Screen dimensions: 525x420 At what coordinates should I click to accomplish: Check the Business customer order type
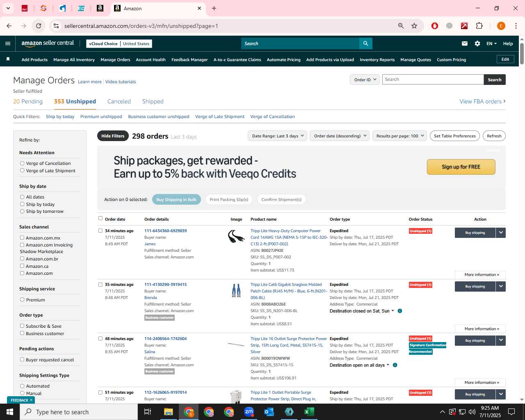(22, 333)
